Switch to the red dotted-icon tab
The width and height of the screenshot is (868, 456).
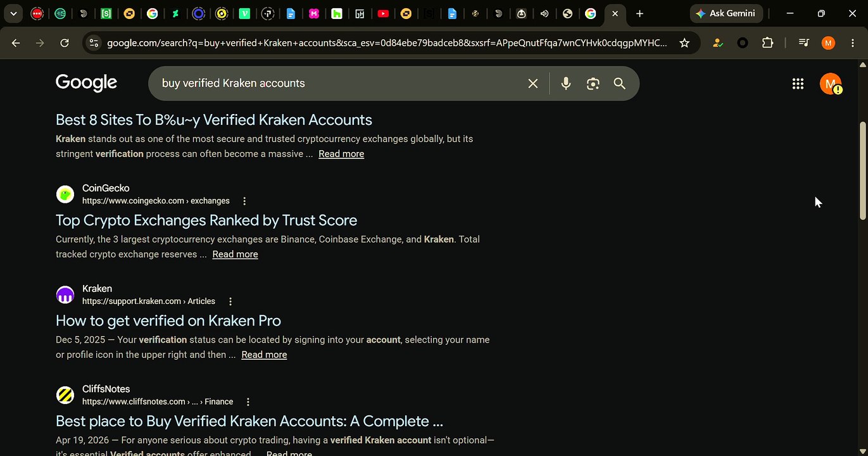coord(37,13)
